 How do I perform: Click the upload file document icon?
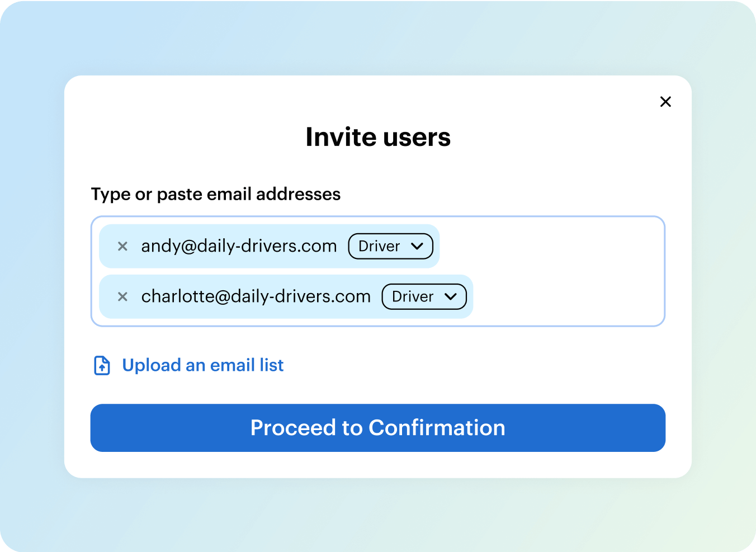102,365
